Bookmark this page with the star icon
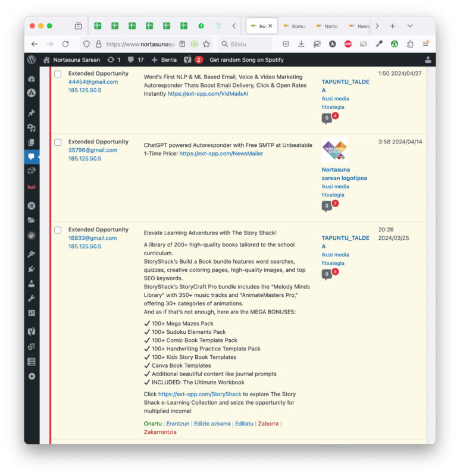Screen dimensions: 460x476 pyautogui.click(x=206, y=44)
